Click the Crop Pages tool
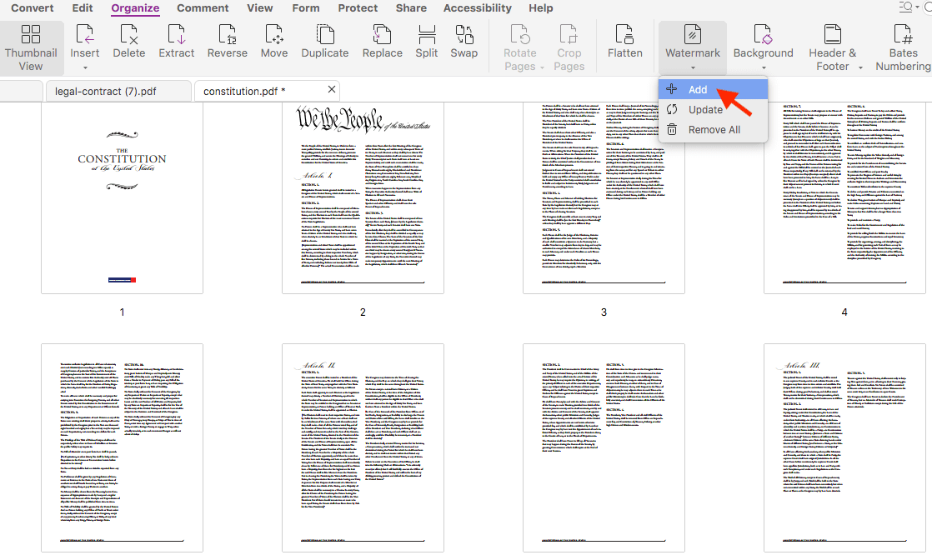This screenshot has height=560, width=932. click(569, 47)
